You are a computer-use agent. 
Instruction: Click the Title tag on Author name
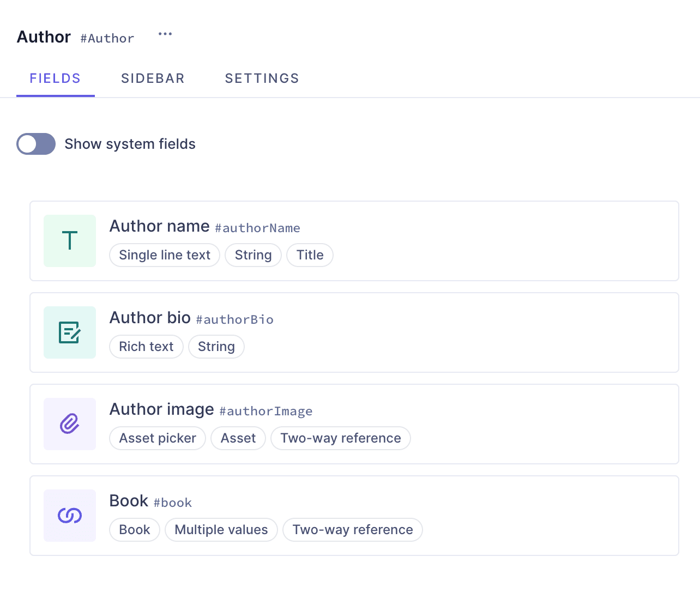pyautogui.click(x=310, y=255)
